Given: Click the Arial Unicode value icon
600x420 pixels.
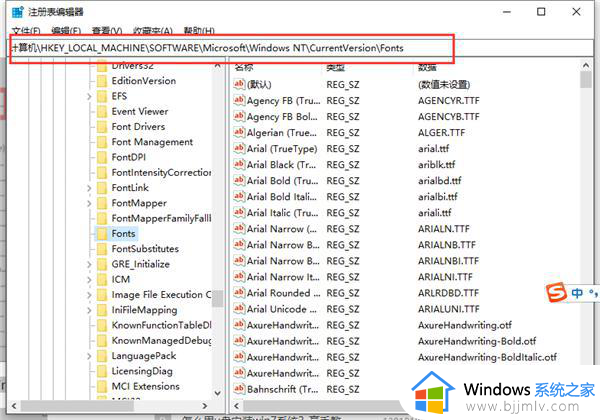Looking at the screenshot, I should (239, 309).
